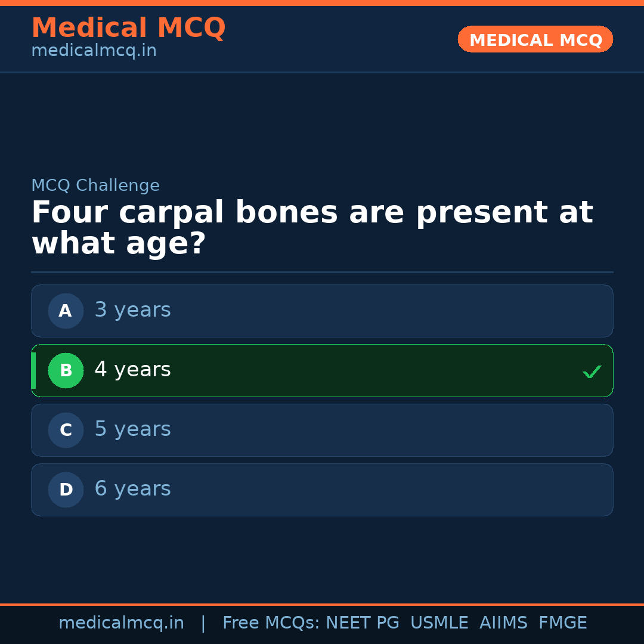Click the letter C circle icon
644x644 pixels.
pyautogui.click(x=66, y=430)
